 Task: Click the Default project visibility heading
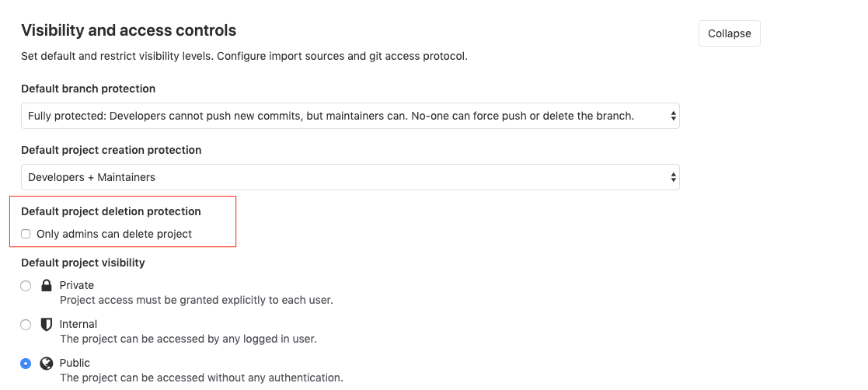83,263
